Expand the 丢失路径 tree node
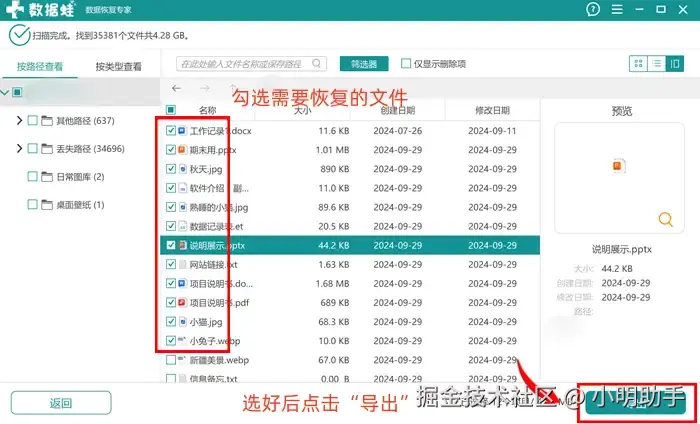700x424 pixels. pos(19,149)
